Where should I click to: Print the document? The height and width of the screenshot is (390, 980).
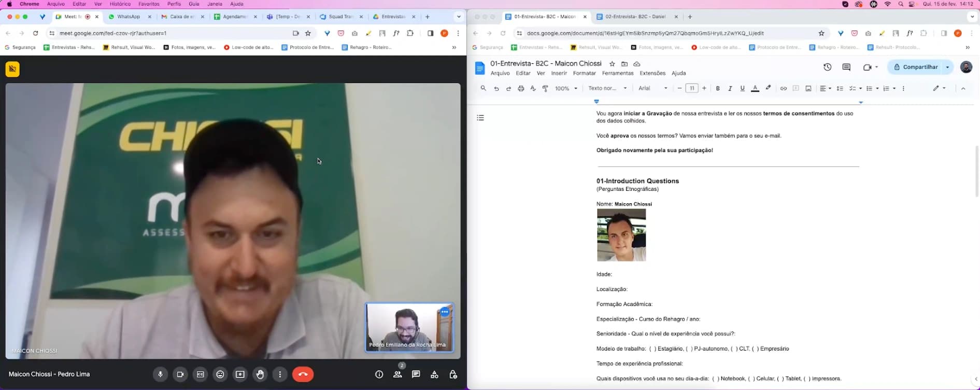pos(521,88)
